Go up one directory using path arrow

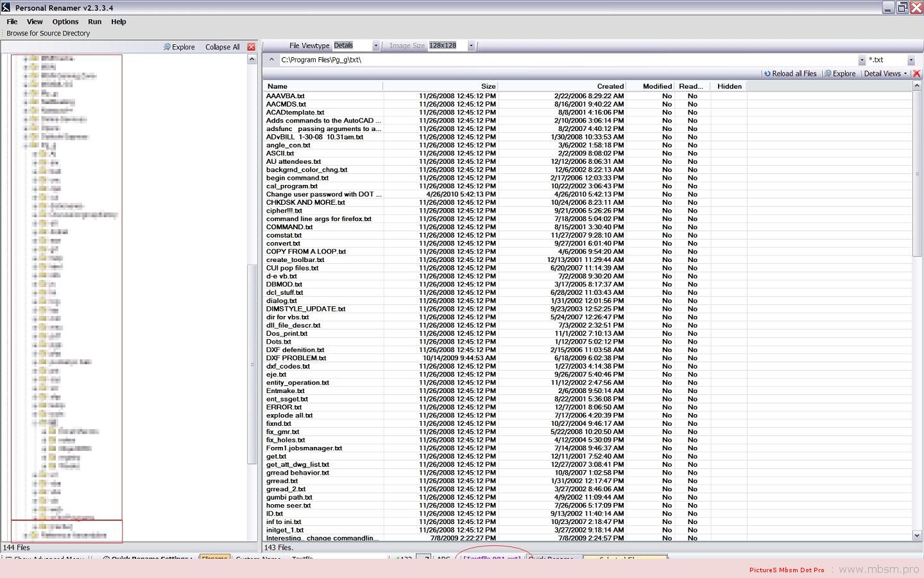tap(271, 60)
